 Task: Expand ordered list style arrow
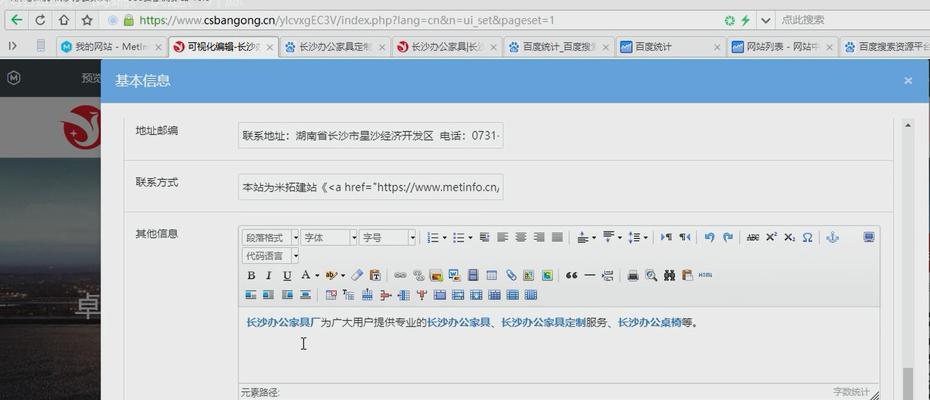coord(445,237)
